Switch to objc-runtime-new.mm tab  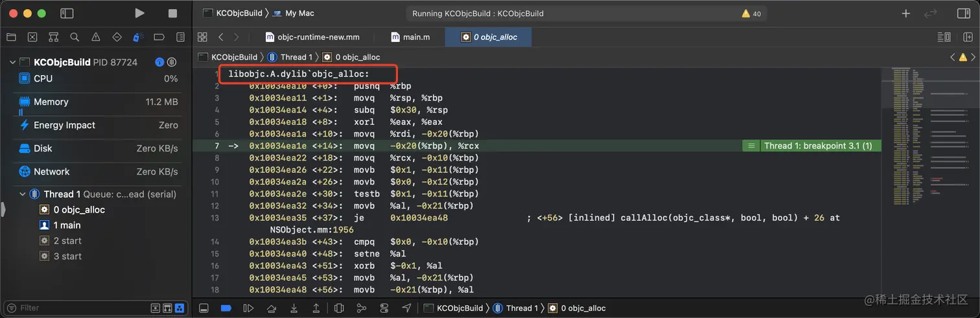(312, 37)
